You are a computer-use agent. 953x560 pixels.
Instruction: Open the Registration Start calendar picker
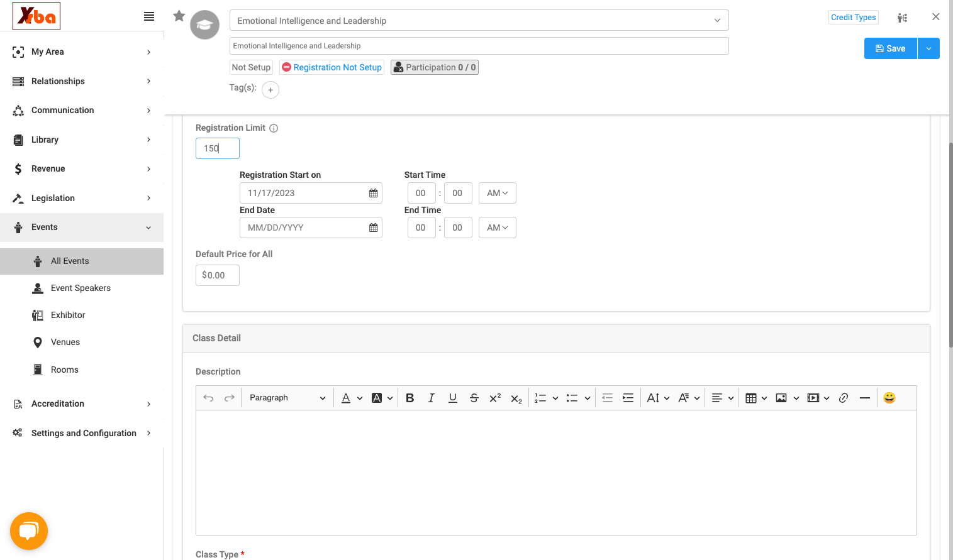[x=374, y=193]
